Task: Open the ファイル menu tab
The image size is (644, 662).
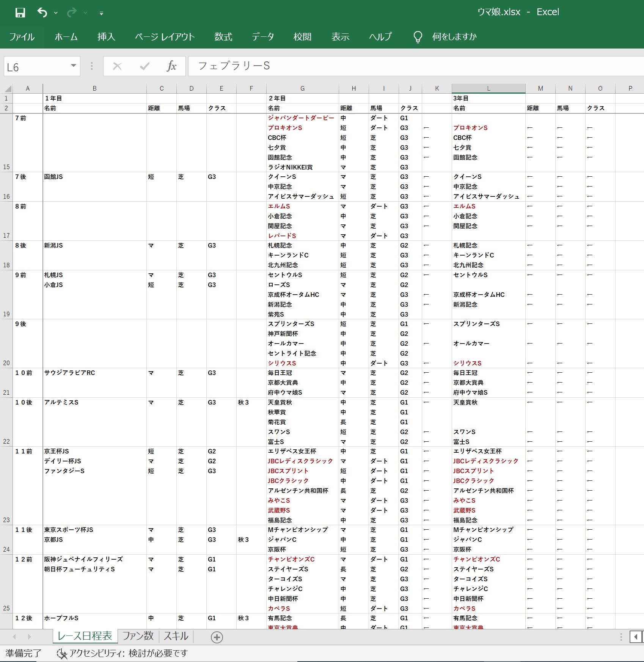Action: (x=22, y=37)
